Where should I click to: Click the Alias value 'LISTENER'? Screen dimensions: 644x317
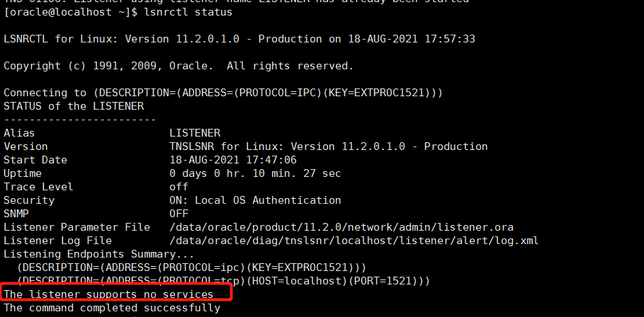tap(195, 133)
